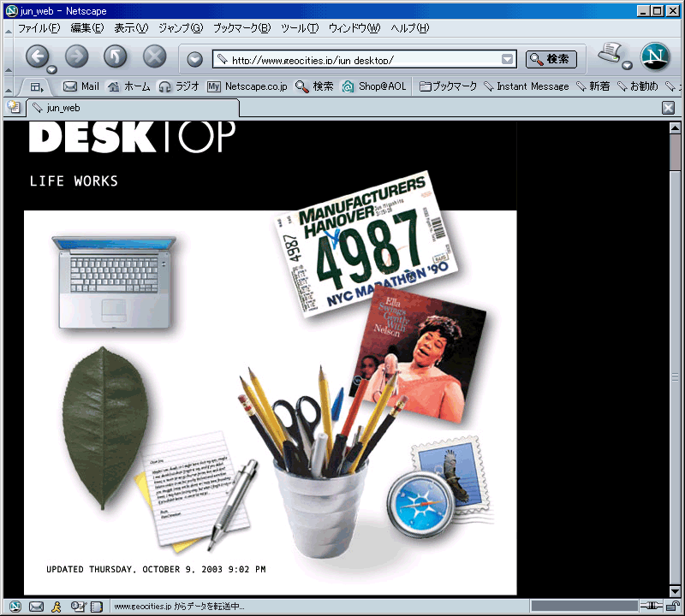Select the jun_web tab
The height and width of the screenshot is (616, 685).
pyautogui.click(x=133, y=108)
